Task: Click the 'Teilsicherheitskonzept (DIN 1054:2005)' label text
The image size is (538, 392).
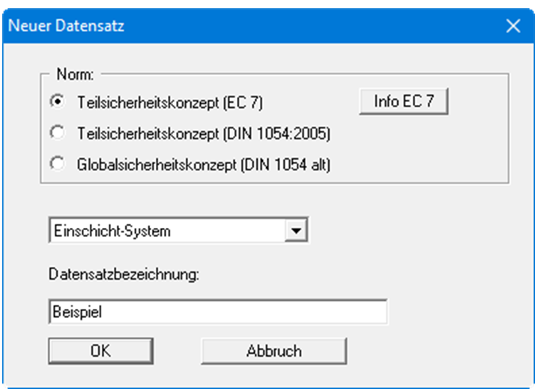Action: point(203,133)
